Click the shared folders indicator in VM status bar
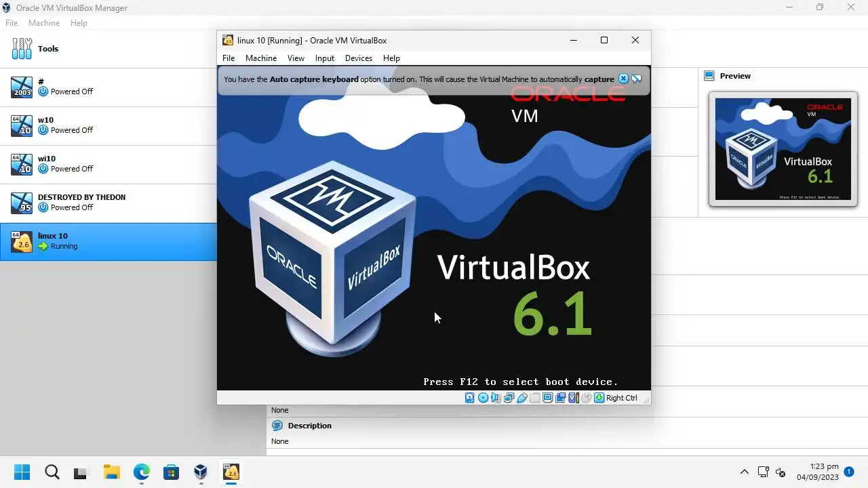Image resolution: width=868 pixels, height=488 pixels. pyautogui.click(x=535, y=398)
